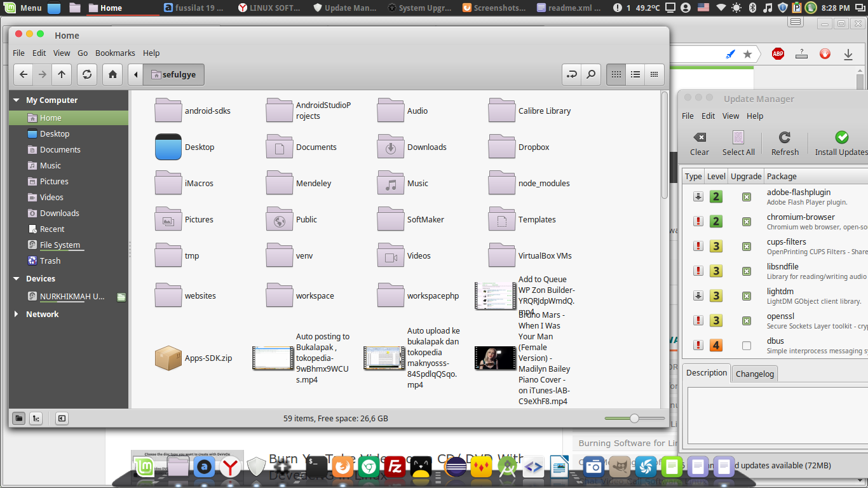Show tree view sidebar button
Viewport: 868px width, 488px height.
pos(36,418)
